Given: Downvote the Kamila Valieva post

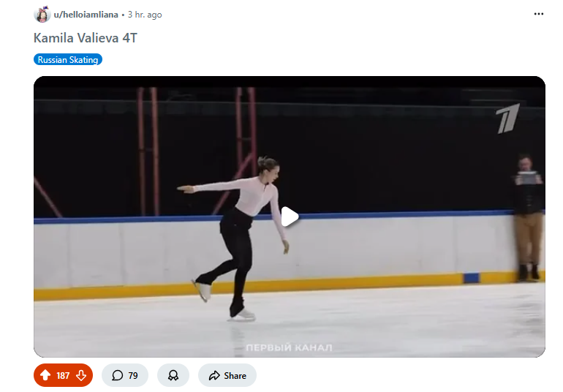Looking at the screenshot, I should [81, 375].
